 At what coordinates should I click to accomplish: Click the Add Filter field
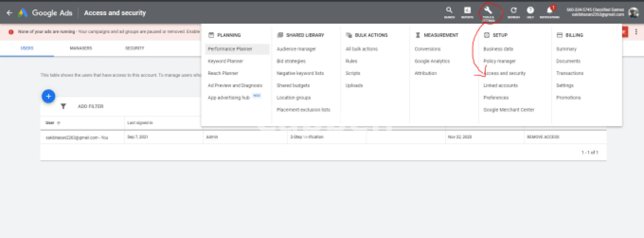[x=91, y=106]
